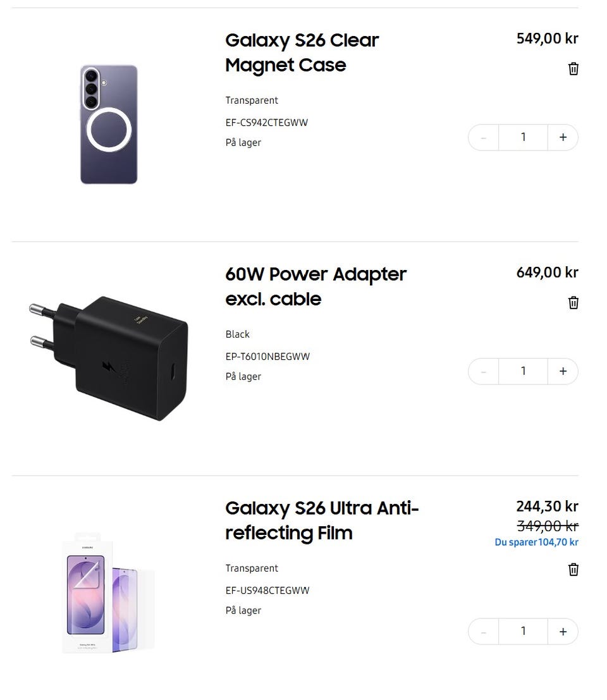This screenshot has height=700, width=607.
Task: Increase Anti-reflecting Film quantity with plus
Action: click(563, 631)
